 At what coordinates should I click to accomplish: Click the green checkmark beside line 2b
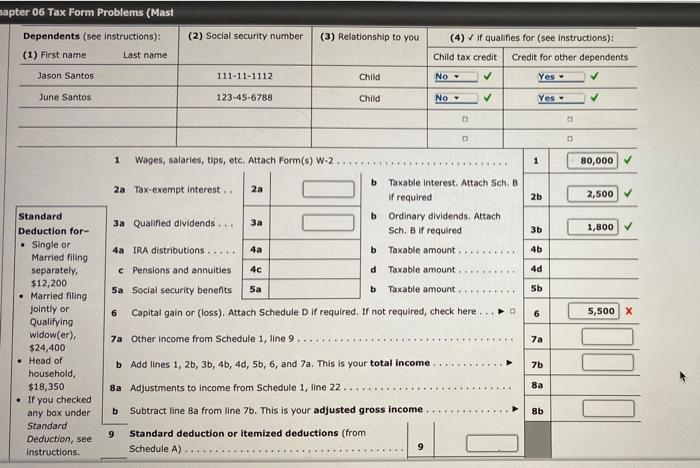(x=629, y=193)
